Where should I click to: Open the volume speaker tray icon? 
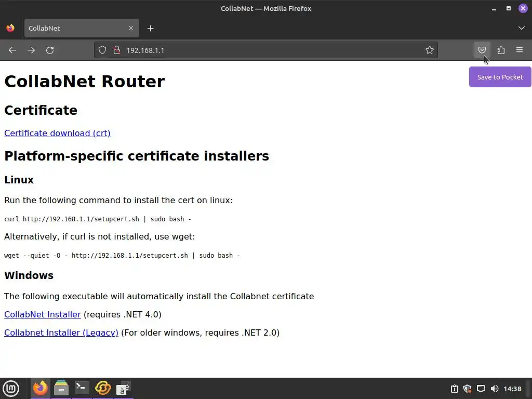(495, 389)
